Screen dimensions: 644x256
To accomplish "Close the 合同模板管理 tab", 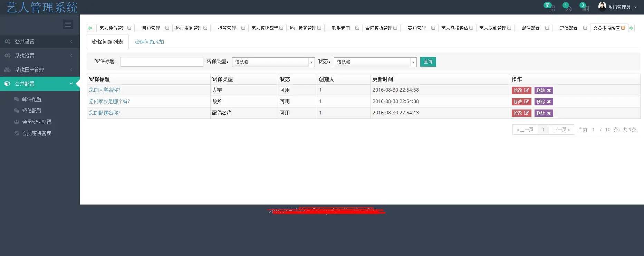I will tap(395, 28).
